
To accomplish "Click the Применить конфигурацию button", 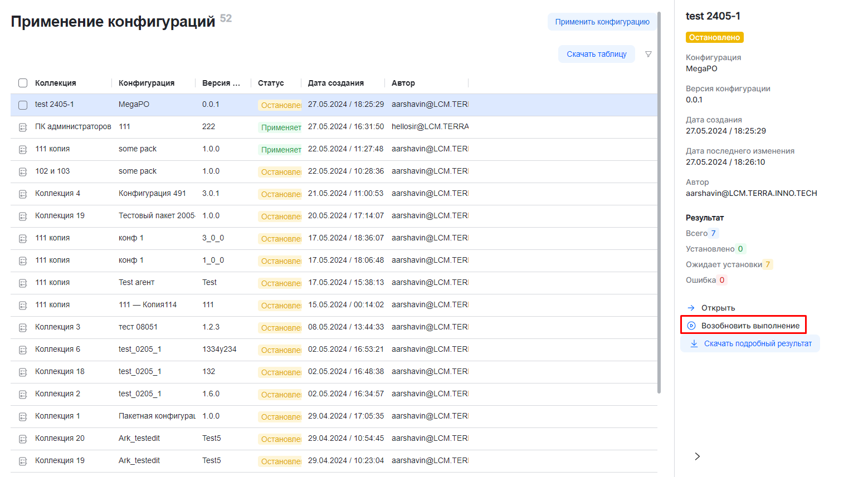I will point(602,22).
